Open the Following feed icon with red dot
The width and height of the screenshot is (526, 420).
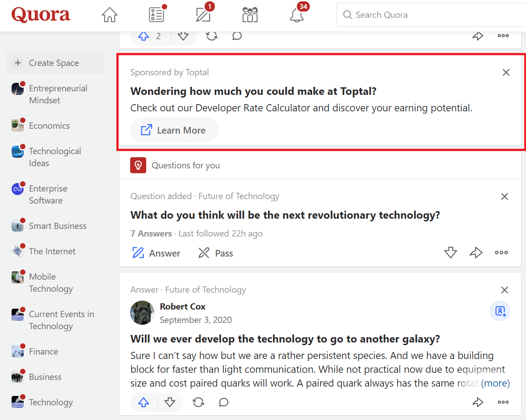156,15
